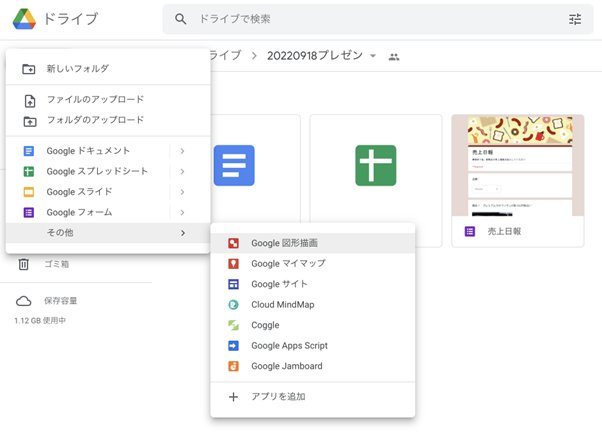The width and height of the screenshot is (602, 436).
Task: Click the 1.12 GB 使用中 storage text
Action: click(40, 320)
